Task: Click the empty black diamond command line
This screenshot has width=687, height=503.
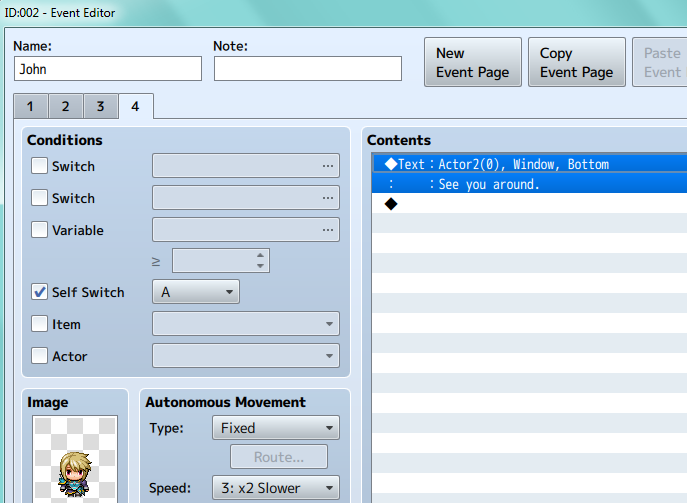Action: pos(529,203)
